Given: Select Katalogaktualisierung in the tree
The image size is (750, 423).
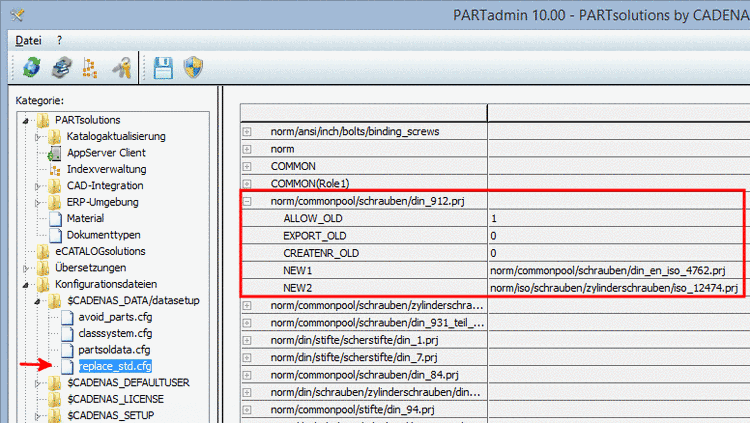Looking at the screenshot, I should 116,136.
